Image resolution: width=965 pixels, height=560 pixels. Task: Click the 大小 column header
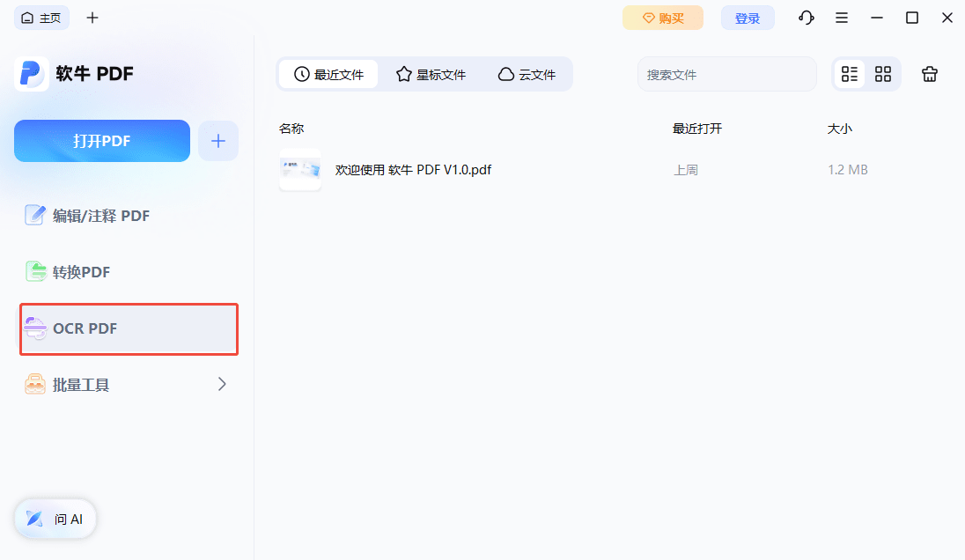pos(839,129)
